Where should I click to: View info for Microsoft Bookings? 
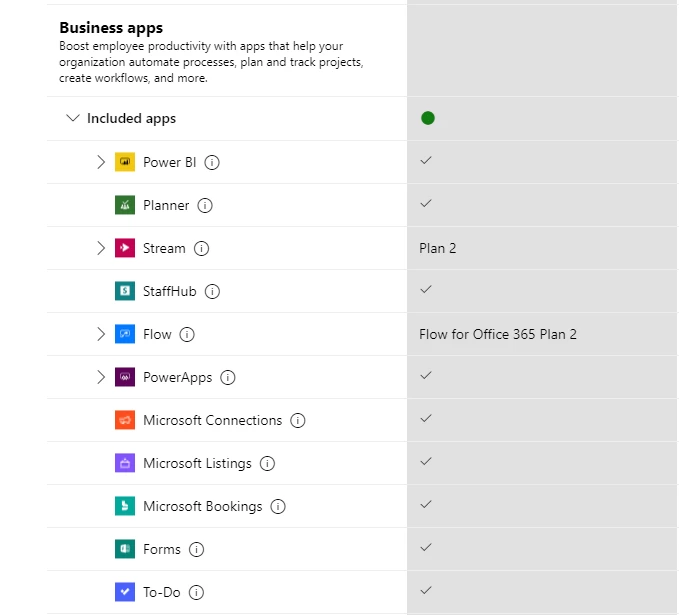(x=278, y=506)
